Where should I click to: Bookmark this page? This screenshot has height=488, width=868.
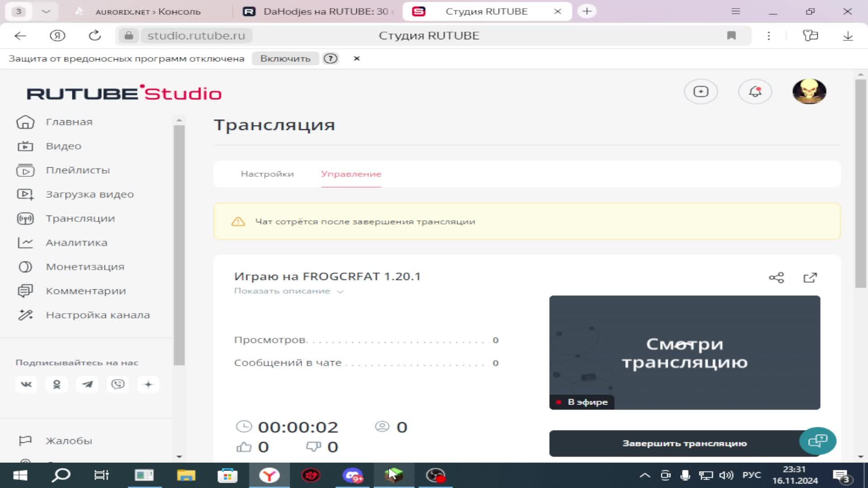coord(731,36)
